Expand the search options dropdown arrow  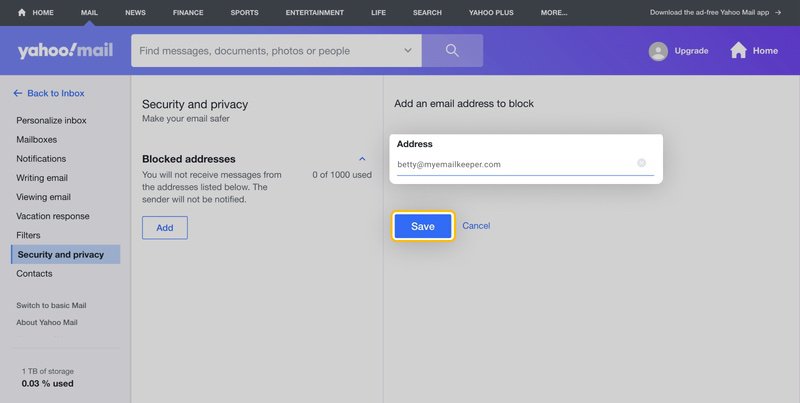tap(408, 51)
